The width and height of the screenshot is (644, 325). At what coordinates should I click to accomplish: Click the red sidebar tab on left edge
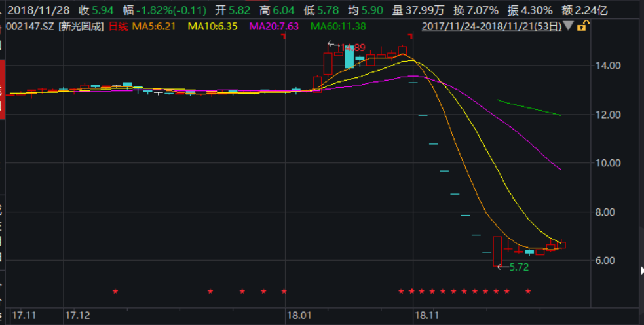tap(3, 90)
